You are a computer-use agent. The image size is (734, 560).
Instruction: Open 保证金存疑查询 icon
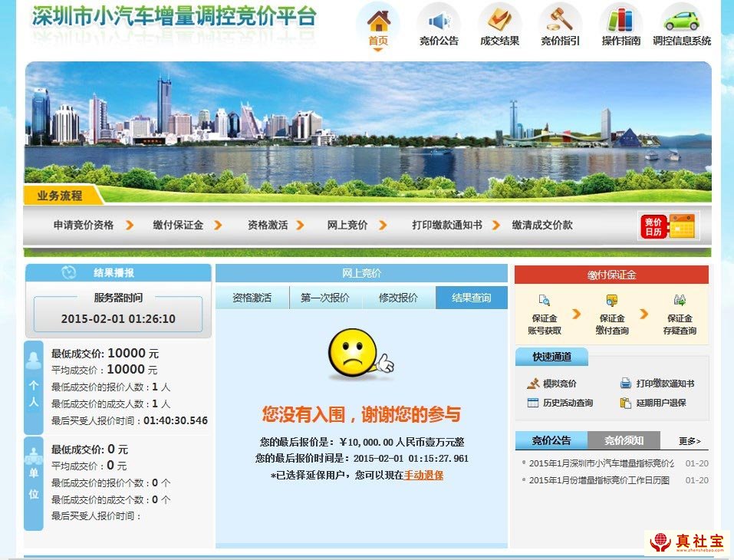pyautogui.click(x=679, y=301)
